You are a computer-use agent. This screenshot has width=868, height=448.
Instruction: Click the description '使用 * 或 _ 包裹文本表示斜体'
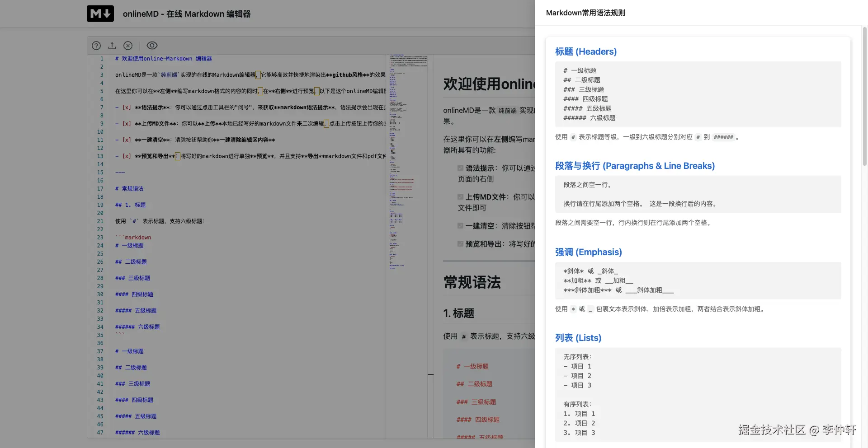click(x=661, y=309)
